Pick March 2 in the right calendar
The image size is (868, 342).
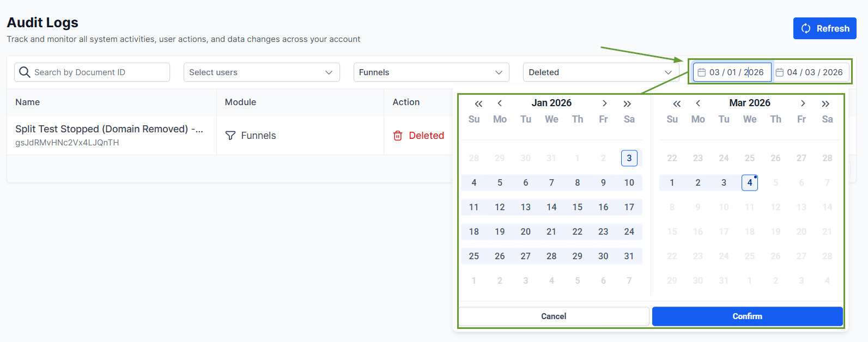click(698, 182)
